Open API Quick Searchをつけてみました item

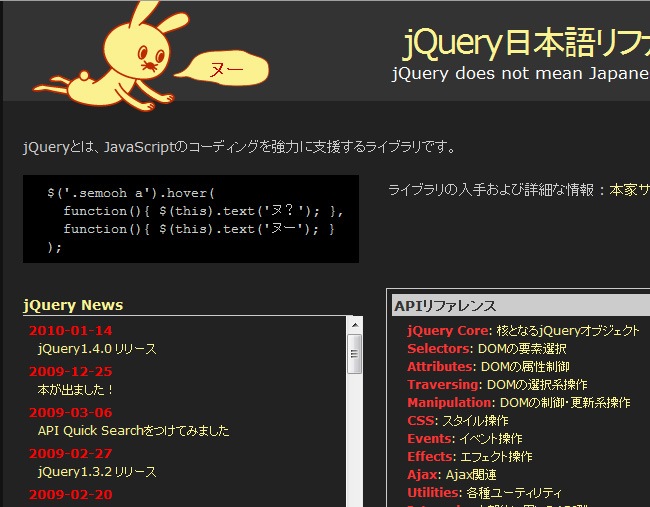coord(133,431)
